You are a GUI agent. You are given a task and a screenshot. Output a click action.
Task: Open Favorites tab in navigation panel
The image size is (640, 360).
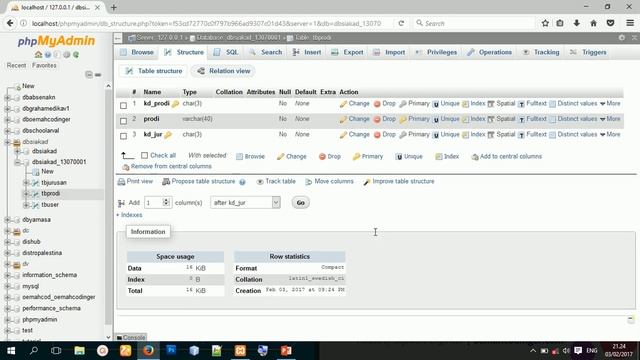[x=44, y=65]
